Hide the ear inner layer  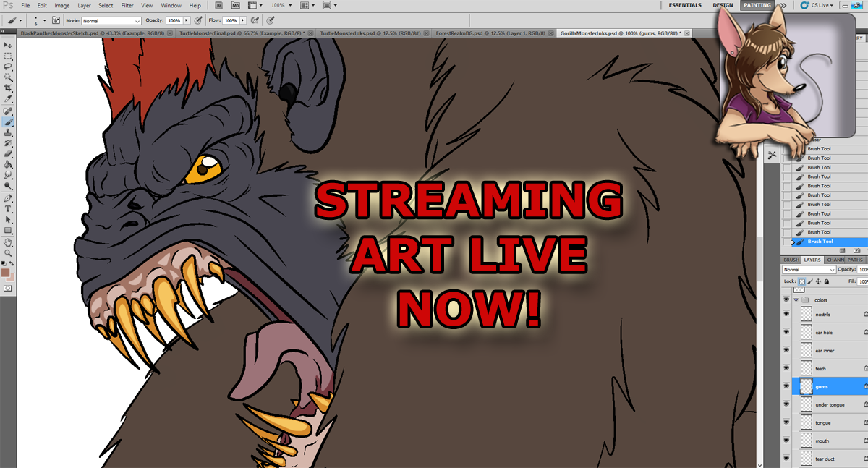[x=786, y=351]
